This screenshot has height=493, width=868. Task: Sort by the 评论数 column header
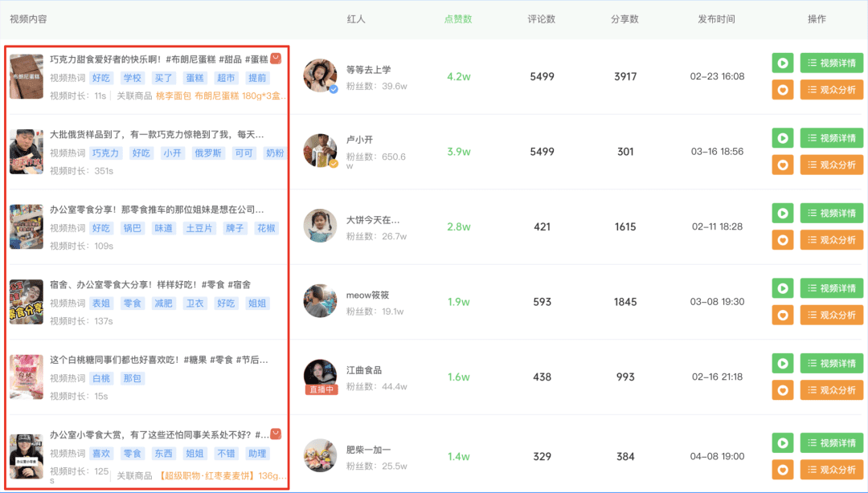point(542,19)
